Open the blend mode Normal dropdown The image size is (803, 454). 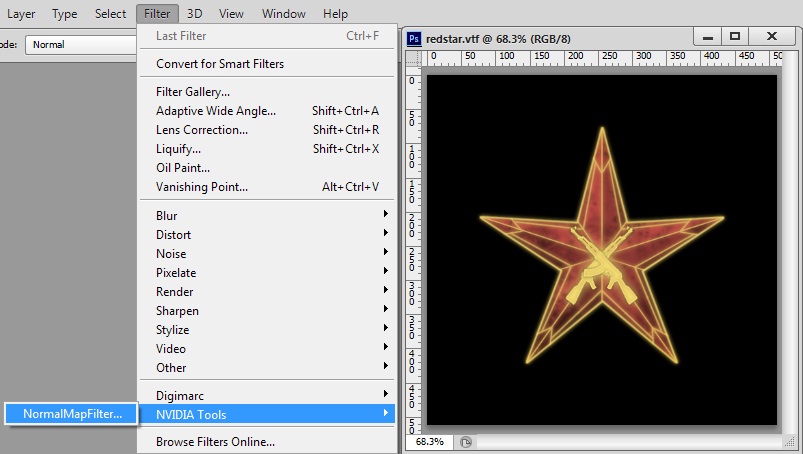(82, 45)
